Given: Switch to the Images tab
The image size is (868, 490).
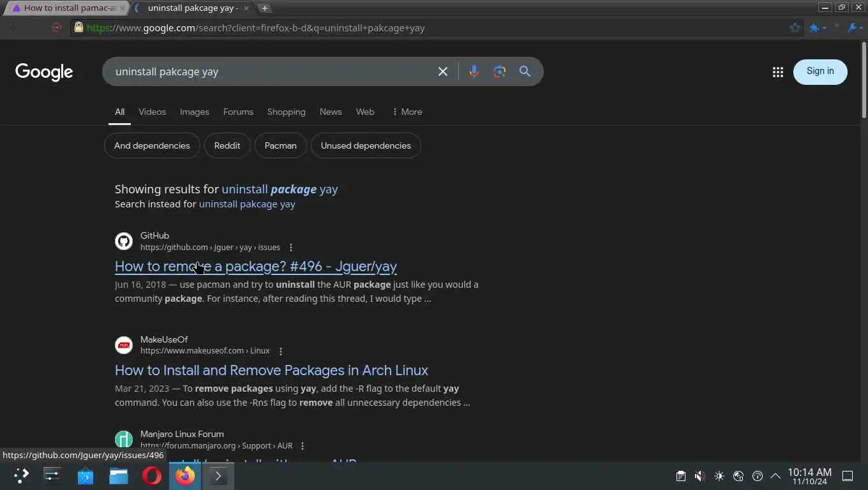Looking at the screenshot, I should [x=195, y=112].
